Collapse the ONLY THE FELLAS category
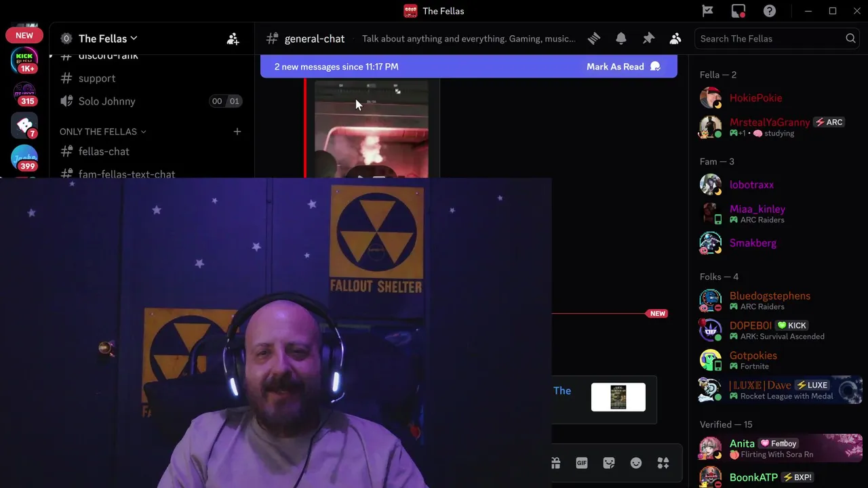Viewport: 868px width, 488px height. click(x=102, y=131)
